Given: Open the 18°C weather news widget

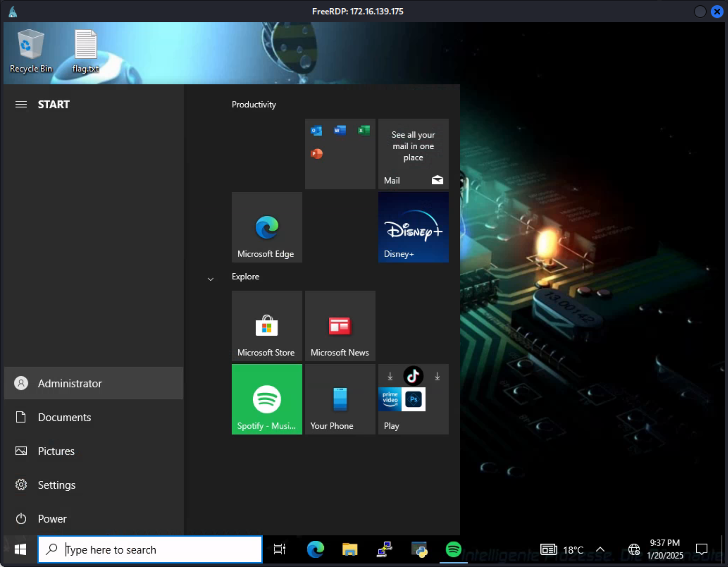Looking at the screenshot, I should tap(562, 550).
